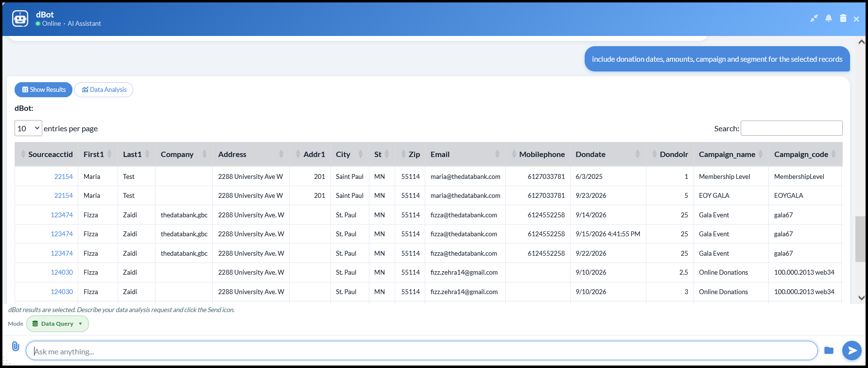
Task: Click the send message arrow button
Action: coord(851,350)
